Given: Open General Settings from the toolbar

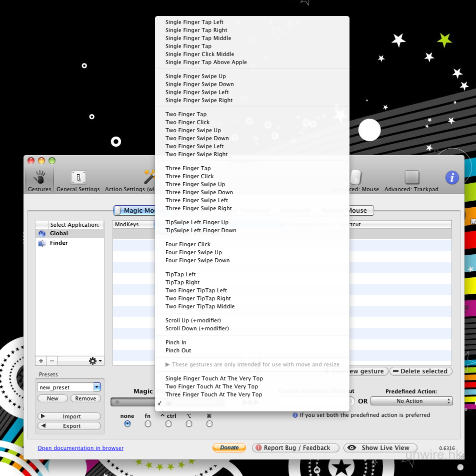Looking at the screenshot, I should coord(78,180).
